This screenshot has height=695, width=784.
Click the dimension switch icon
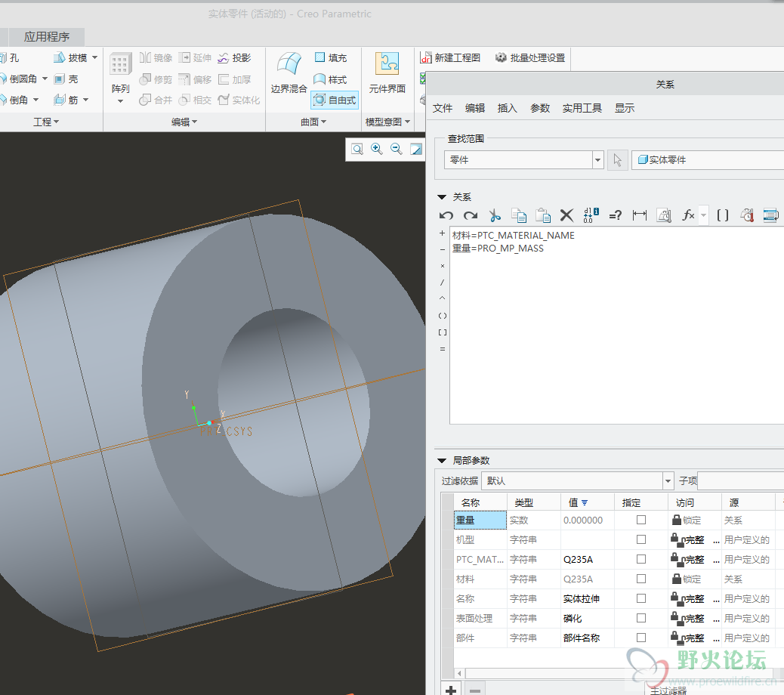(640, 215)
